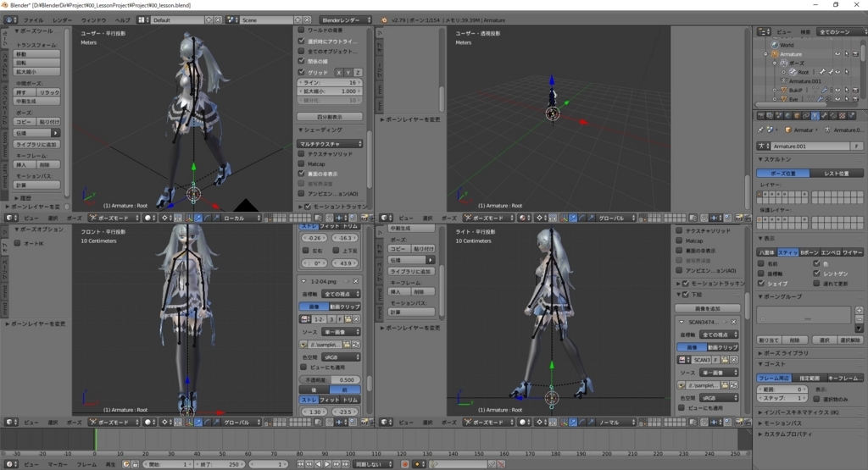The width and height of the screenshot is (868, 470).
Task: Click the Blender info editor type icon
Action: [x=9, y=19]
